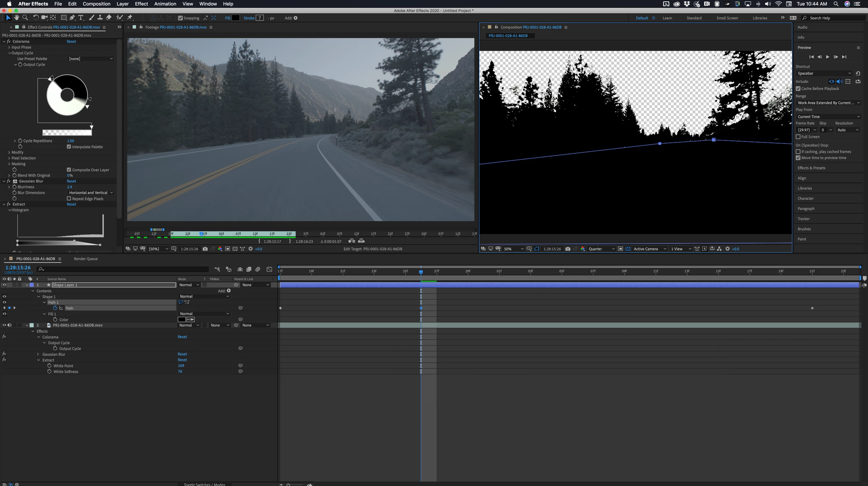This screenshot has width=868, height=486.
Task: Click the Play button in Preview panel
Action: [828, 57]
